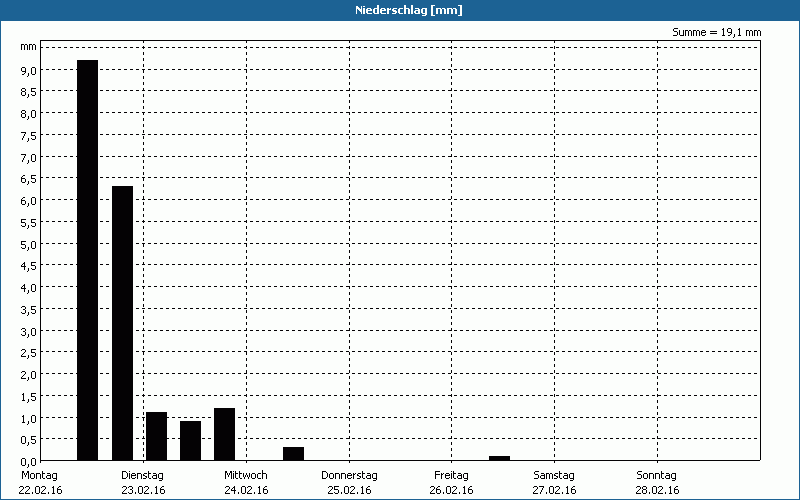Click the mm unit label on y-axis

click(29, 47)
